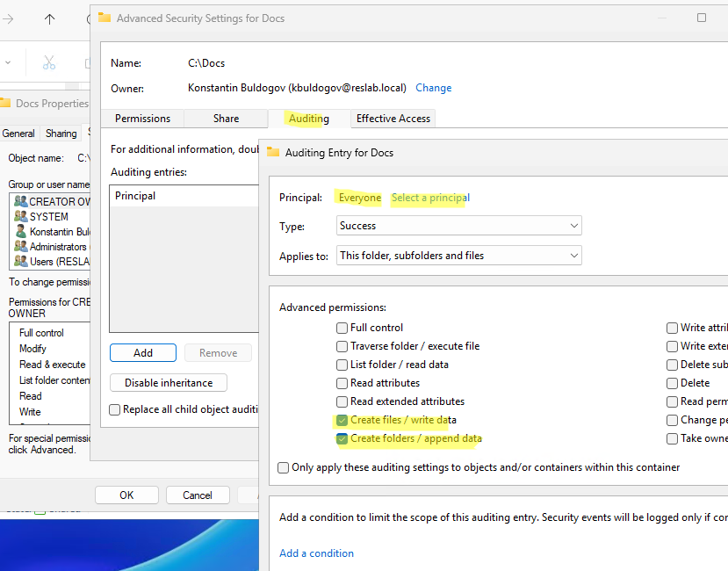This screenshot has height=571, width=728.
Task: Click the Principal column header in auditing entries
Action: (x=135, y=196)
